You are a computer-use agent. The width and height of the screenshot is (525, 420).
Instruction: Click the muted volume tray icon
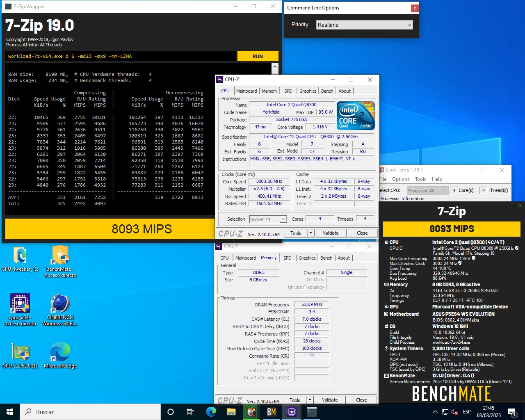coord(454,412)
